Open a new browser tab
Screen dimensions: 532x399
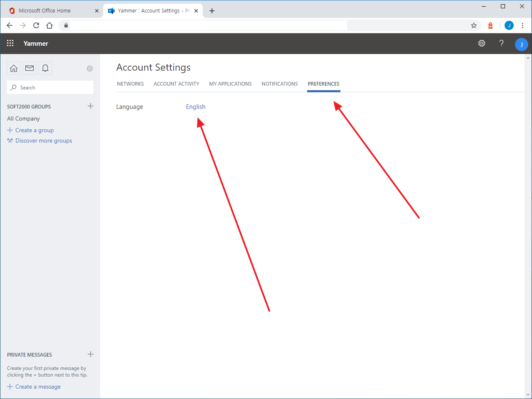pyautogui.click(x=212, y=11)
